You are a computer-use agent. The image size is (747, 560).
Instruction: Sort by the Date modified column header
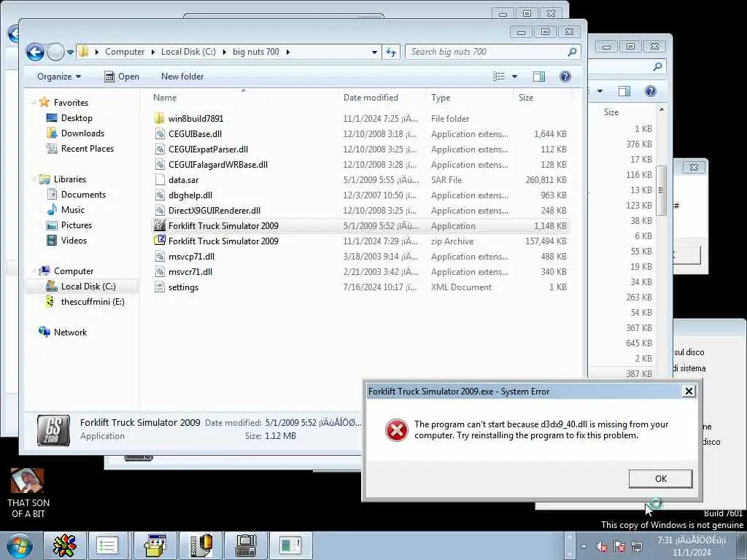click(371, 98)
